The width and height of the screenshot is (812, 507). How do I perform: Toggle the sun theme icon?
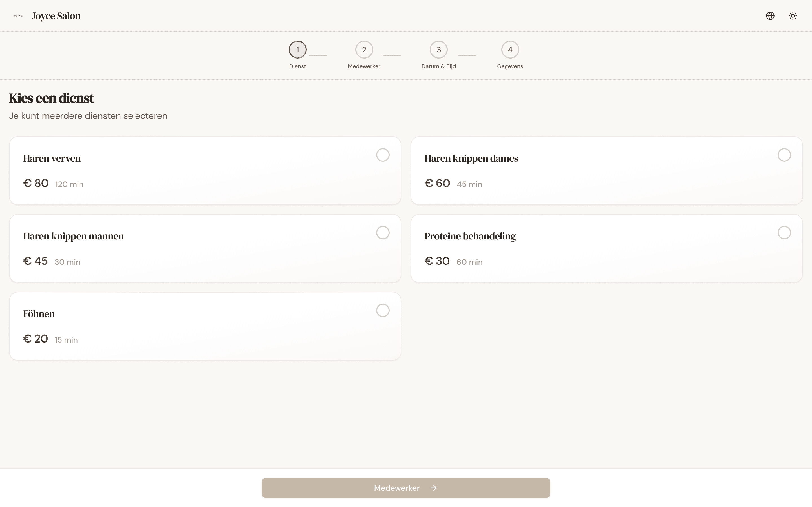coord(793,16)
